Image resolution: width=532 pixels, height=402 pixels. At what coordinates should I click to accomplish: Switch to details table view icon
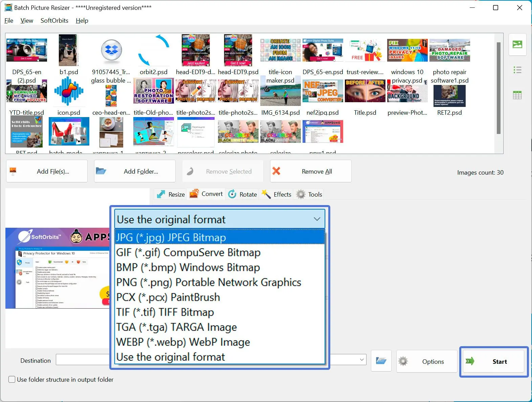click(x=517, y=95)
